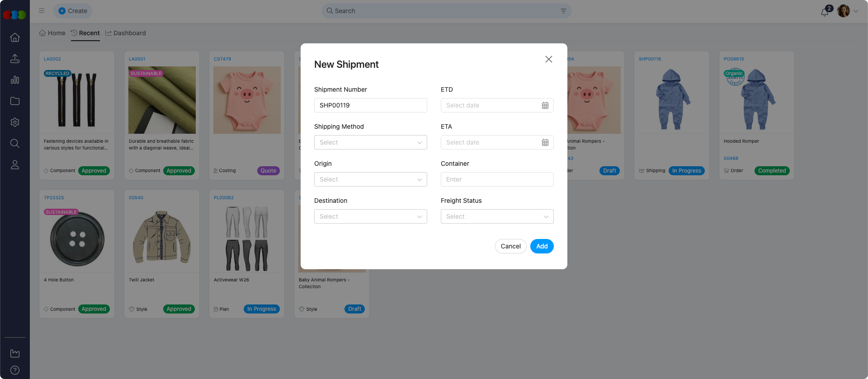Select the Home breadcrumb tab
The image size is (868, 379).
52,33
